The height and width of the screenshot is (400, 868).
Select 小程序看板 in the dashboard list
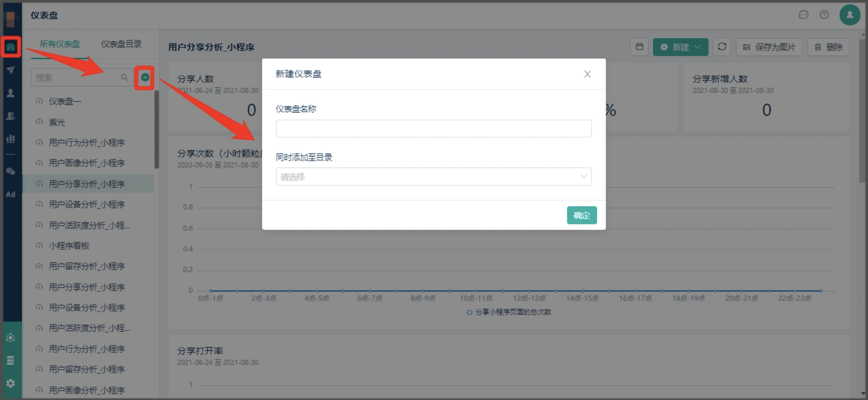pos(88,246)
